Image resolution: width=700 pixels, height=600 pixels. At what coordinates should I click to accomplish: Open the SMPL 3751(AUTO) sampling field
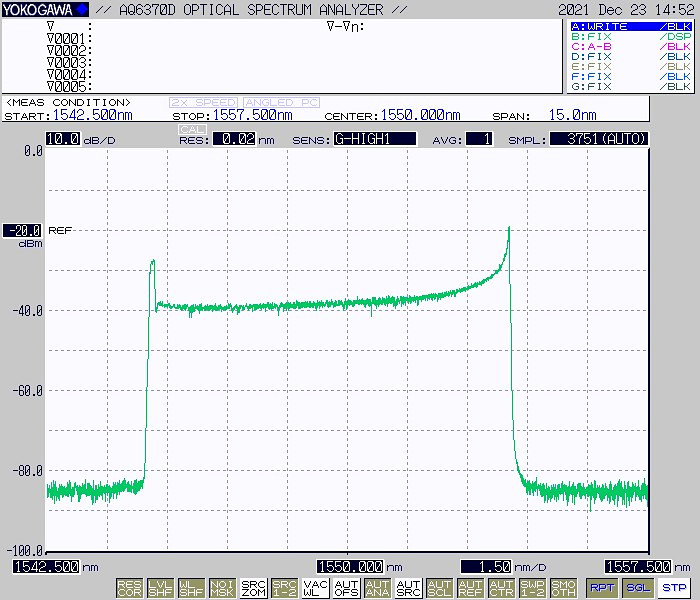(598, 139)
